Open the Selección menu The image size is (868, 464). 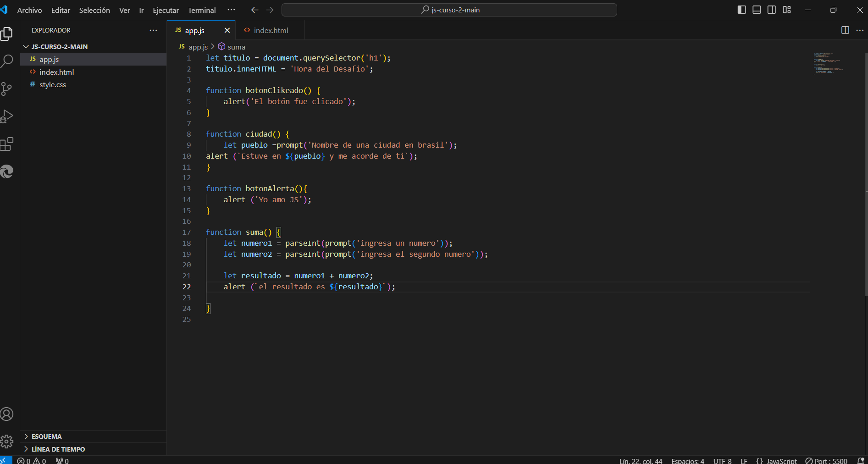94,10
